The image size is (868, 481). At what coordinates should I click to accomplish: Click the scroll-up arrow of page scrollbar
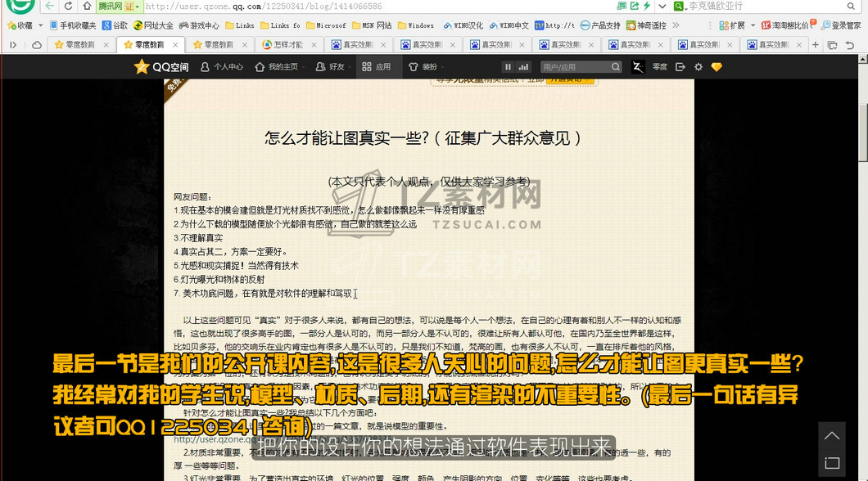862,59
